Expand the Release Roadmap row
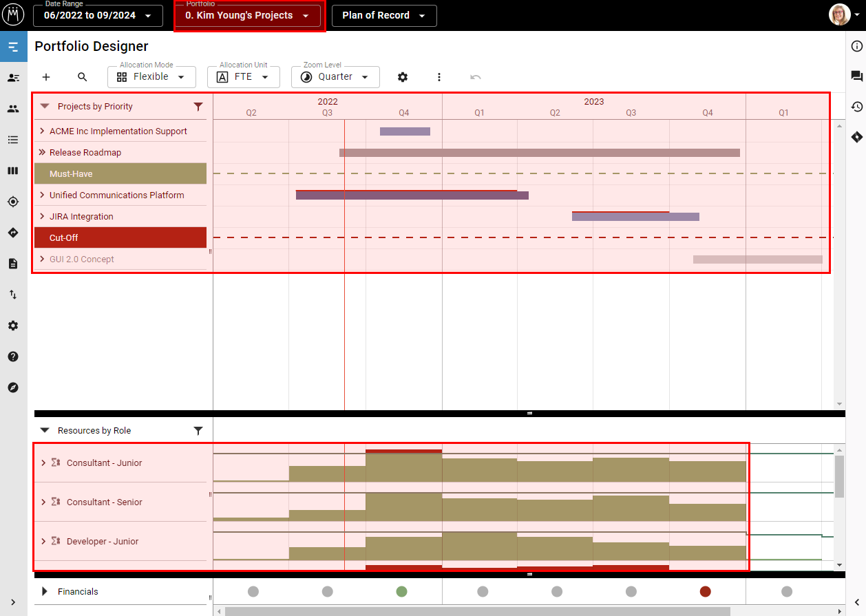Viewport: 866px width, 616px height. coord(42,153)
